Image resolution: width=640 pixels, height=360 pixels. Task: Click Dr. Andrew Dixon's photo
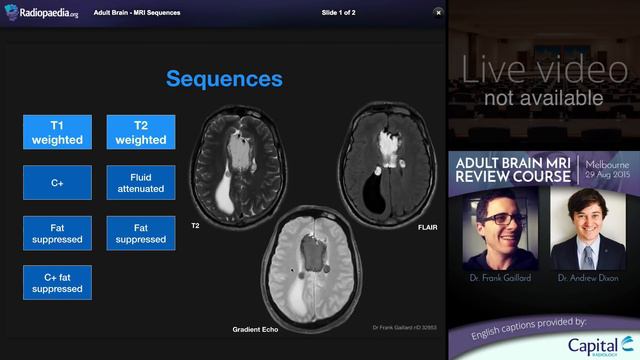point(588,229)
